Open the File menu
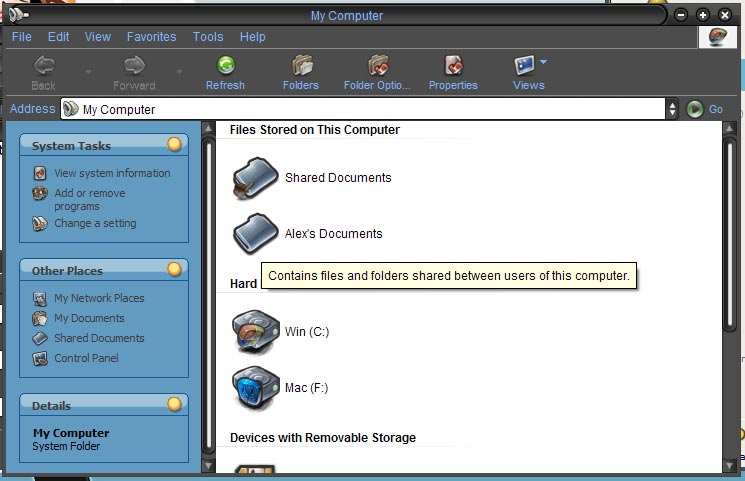745x481 pixels. pos(22,37)
